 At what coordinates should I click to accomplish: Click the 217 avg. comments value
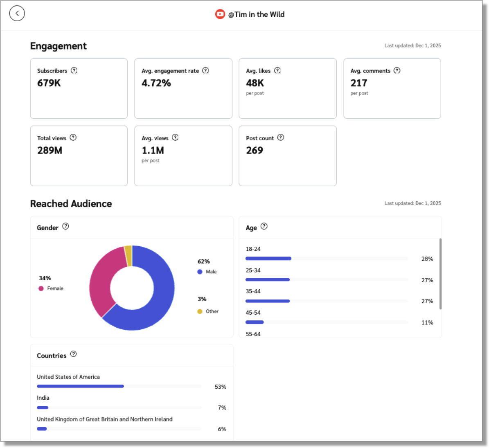point(359,83)
